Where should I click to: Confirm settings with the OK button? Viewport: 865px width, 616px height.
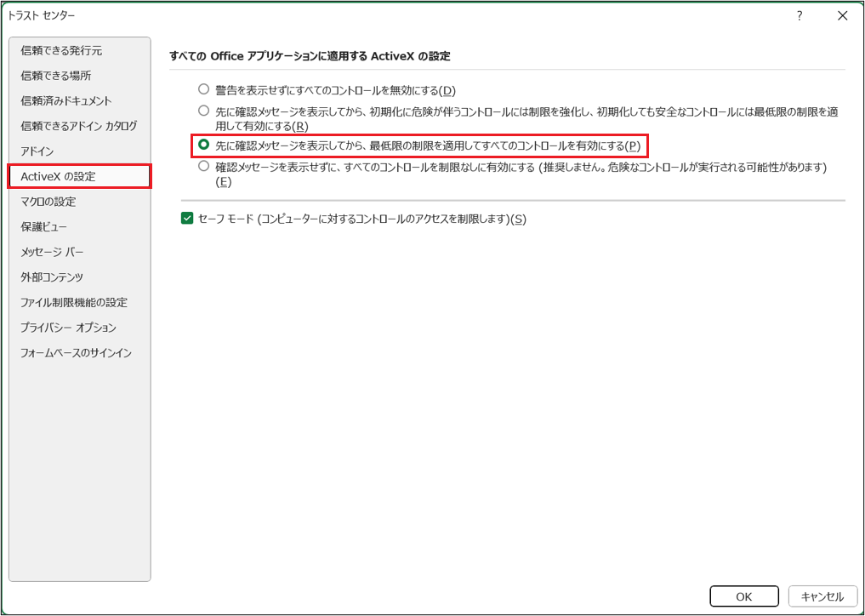click(x=744, y=596)
